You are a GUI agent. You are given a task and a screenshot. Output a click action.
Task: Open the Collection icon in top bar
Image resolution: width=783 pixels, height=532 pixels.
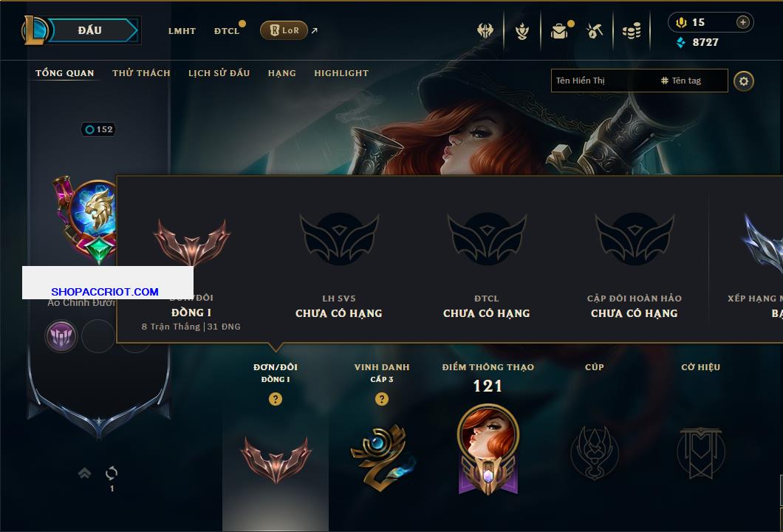pos(522,31)
